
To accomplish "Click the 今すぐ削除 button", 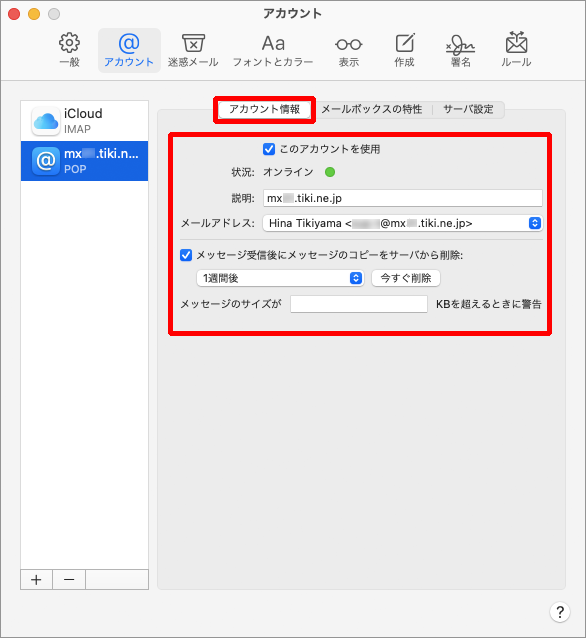I will click(x=406, y=278).
